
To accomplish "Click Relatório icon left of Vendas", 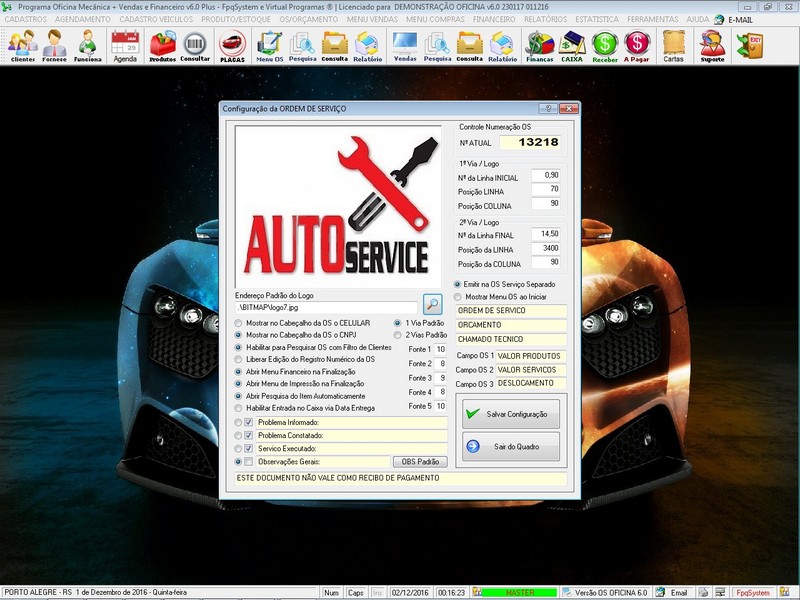I will click(367, 46).
